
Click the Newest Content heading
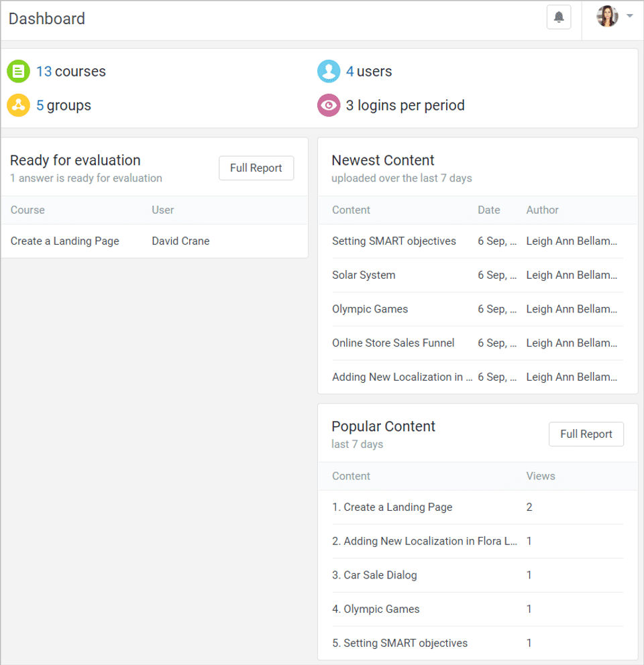point(383,160)
